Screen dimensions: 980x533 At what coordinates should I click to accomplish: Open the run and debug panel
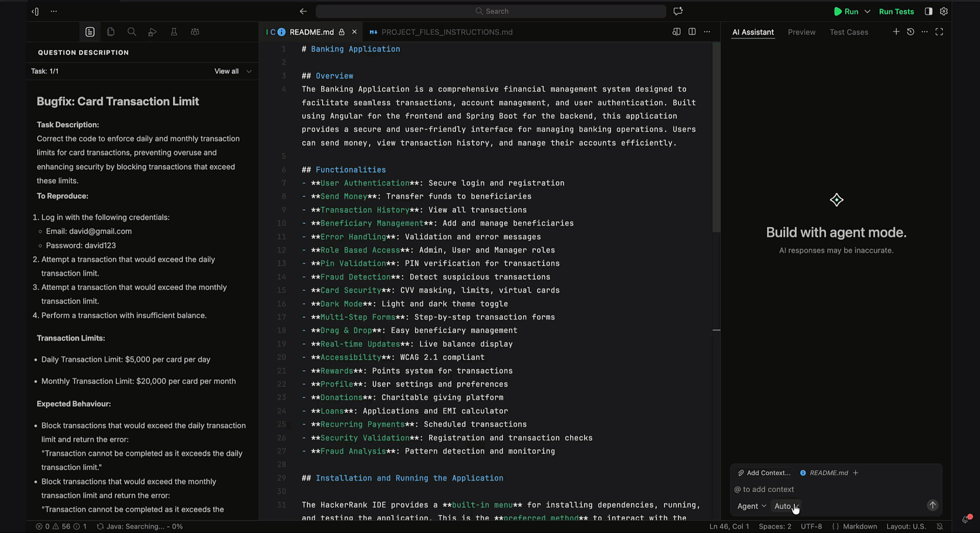coord(153,32)
